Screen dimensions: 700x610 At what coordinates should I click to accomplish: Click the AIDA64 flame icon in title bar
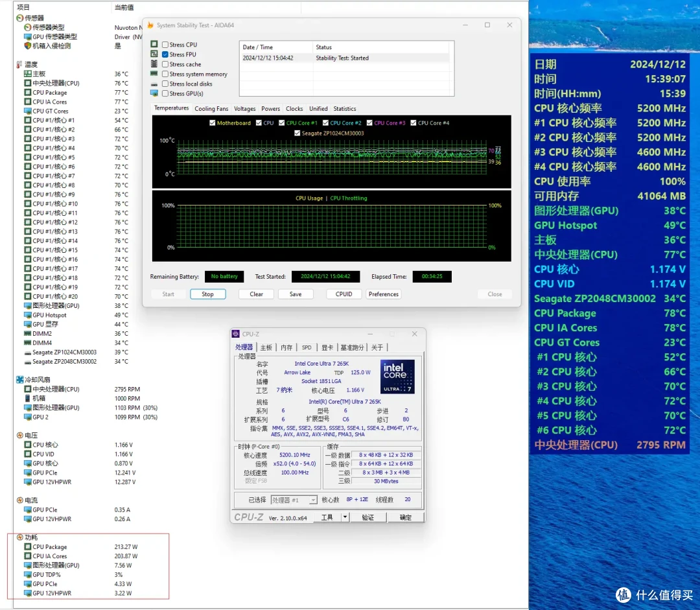[x=150, y=25]
